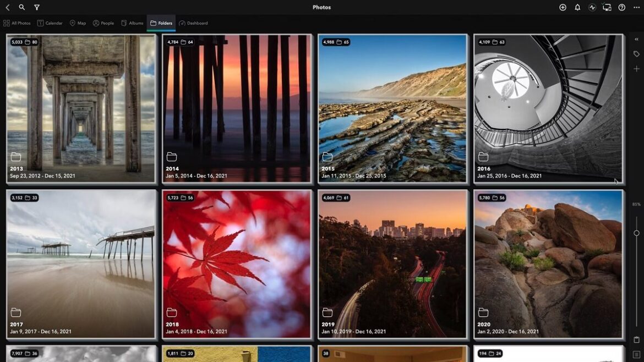
Task: Click the add photos plus icon
Action: point(563,7)
